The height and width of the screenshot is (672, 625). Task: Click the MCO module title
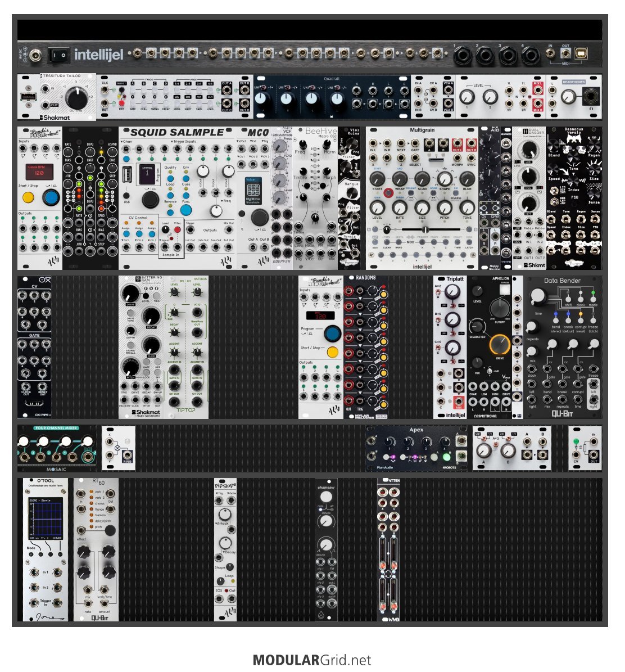[258, 132]
